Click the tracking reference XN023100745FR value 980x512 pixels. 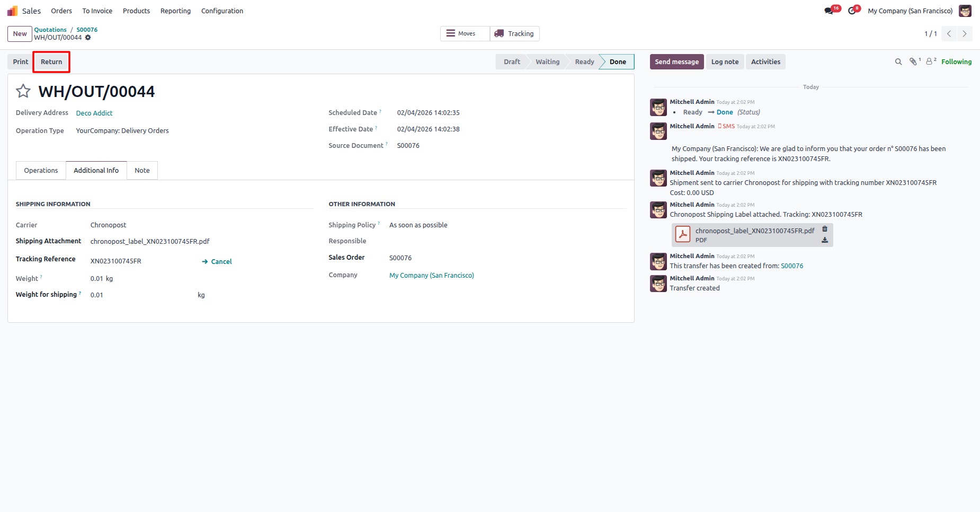(x=116, y=261)
